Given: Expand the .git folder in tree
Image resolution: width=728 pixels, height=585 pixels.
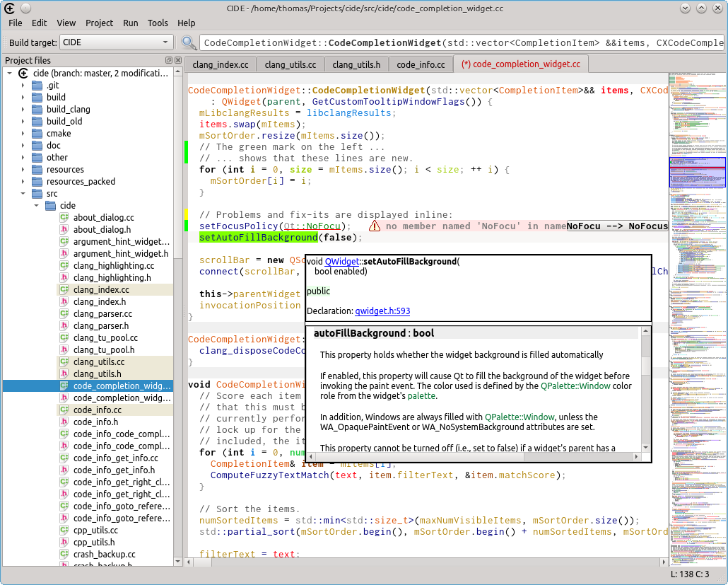Looking at the screenshot, I should click(x=22, y=86).
